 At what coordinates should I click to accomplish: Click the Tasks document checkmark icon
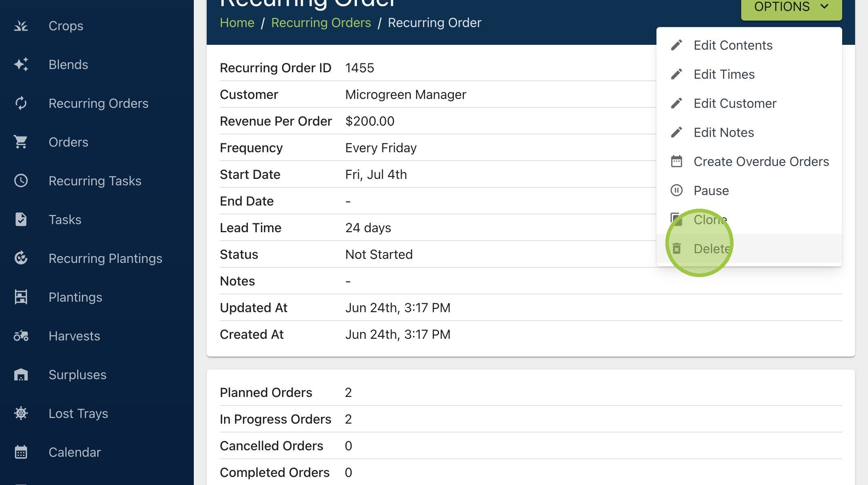click(21, 220)
